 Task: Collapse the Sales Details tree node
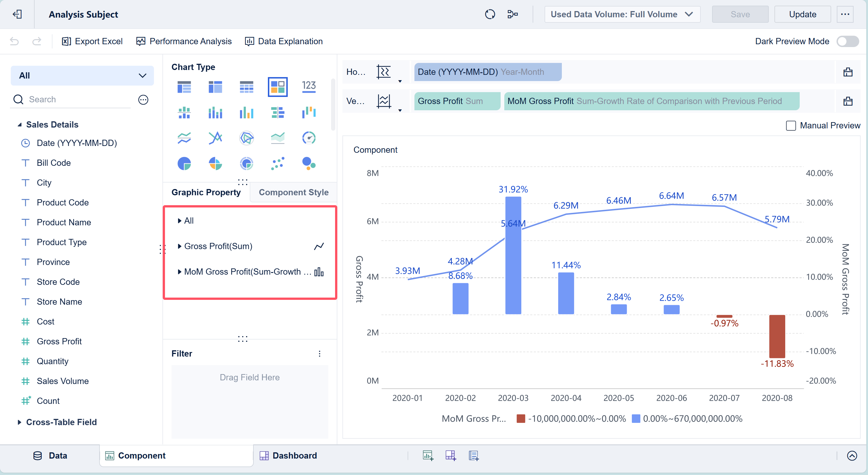click(20, 125)
